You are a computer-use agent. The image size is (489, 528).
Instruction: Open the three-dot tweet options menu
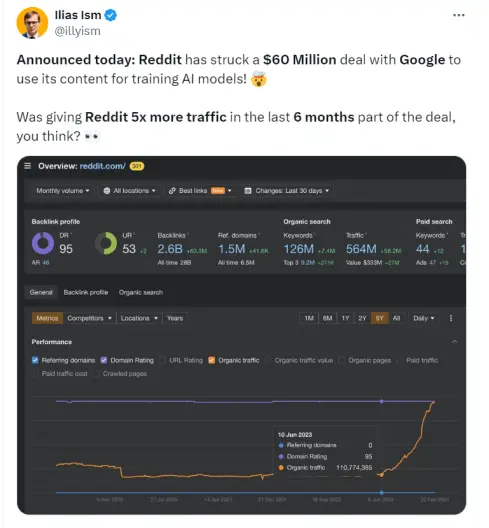(459, 15)
